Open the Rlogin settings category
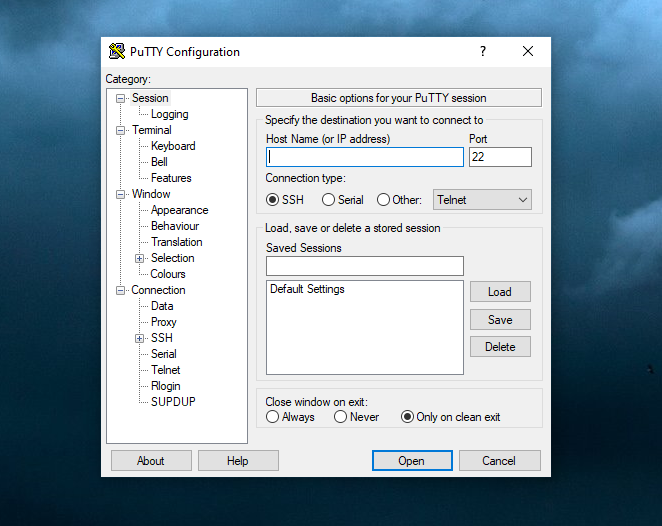 (x=166, y=386)
